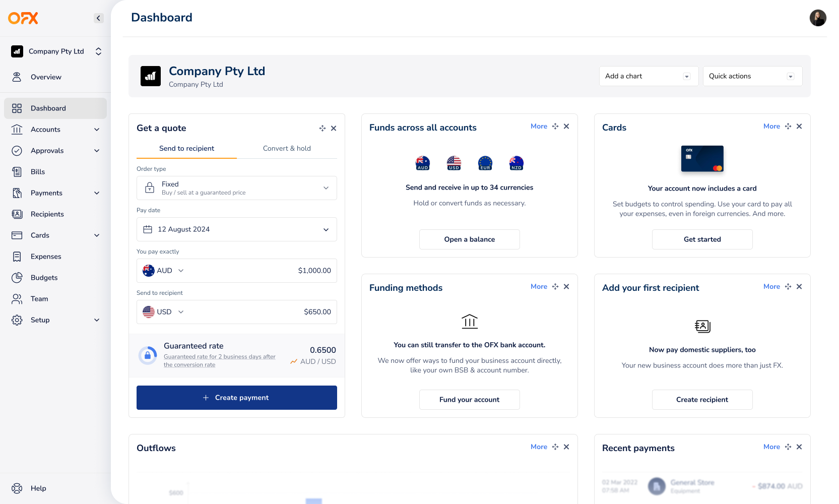Click the Help icon at bottom left

(17, 488)
